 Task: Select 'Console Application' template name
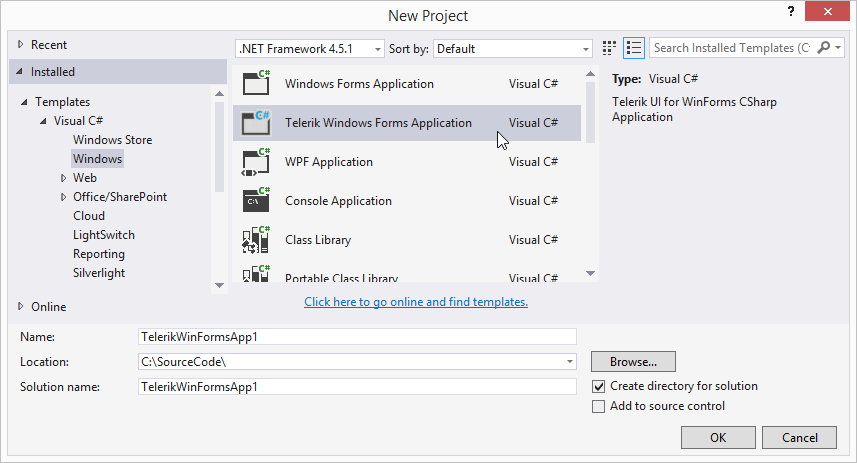coord(338,201)
